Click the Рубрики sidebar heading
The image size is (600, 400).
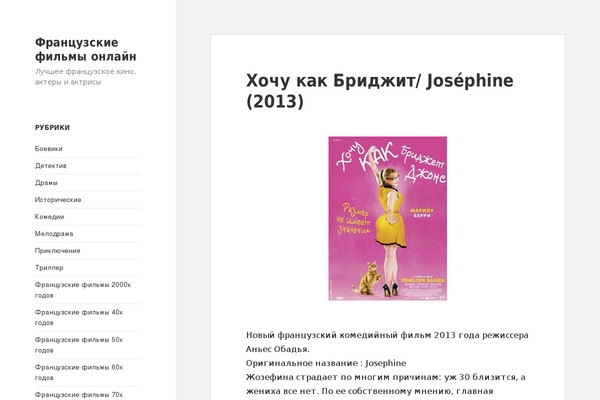point(52,127)
